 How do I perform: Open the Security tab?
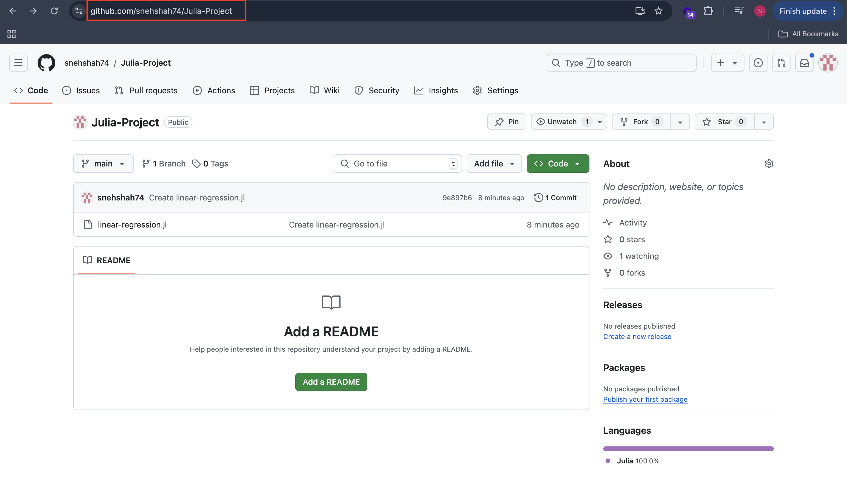click(377, 90)
